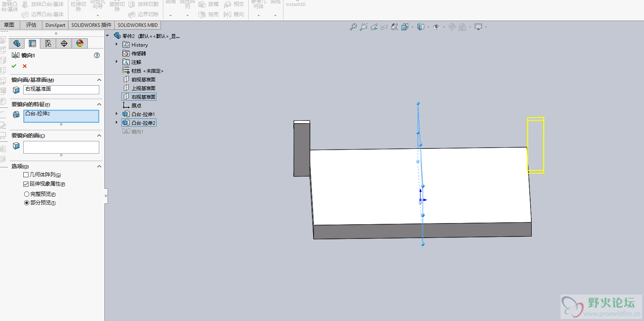Click the 边界切除 boundary cut tool

(144, 15)
